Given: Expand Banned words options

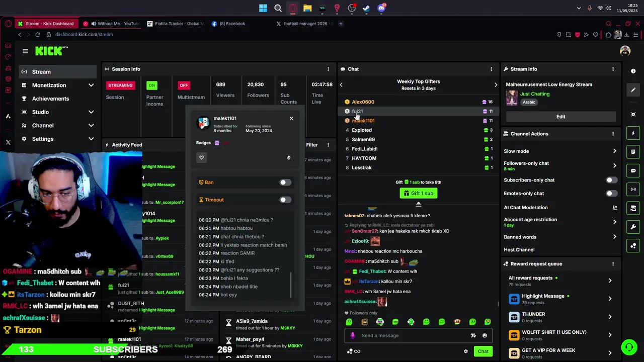Looking at the screenshot, I should pyautogui.click(x=560, y=237).
